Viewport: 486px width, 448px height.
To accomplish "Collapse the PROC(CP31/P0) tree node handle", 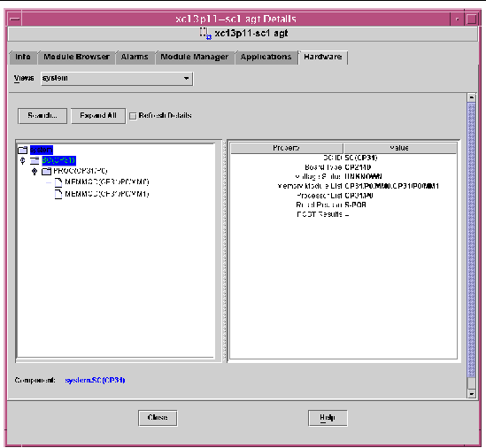I will [35, 171].
